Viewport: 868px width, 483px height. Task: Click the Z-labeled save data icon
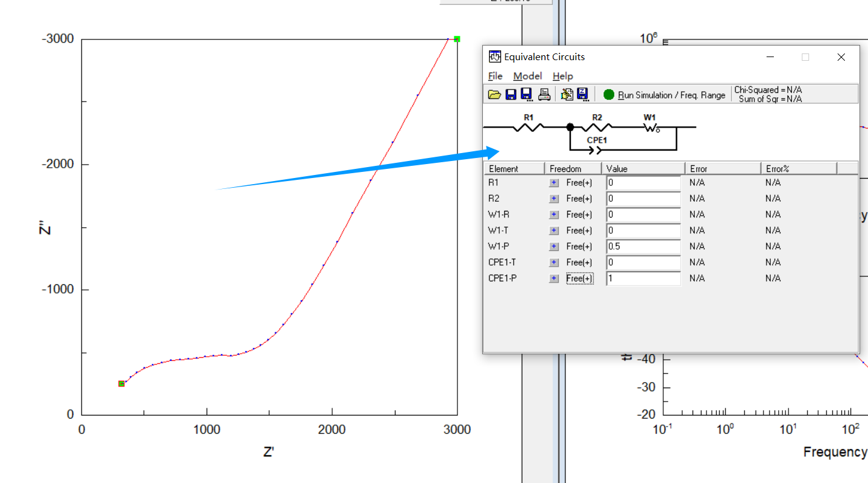coord(583,94)
